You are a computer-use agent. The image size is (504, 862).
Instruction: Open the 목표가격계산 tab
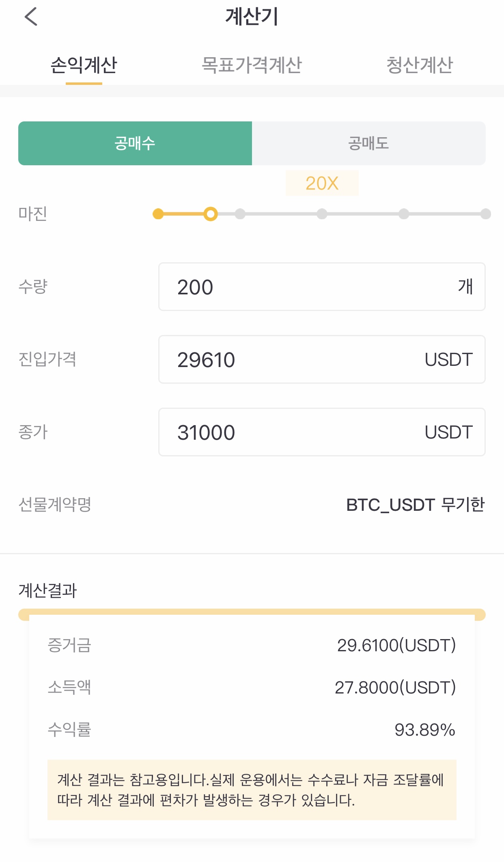click(x=252, y=65)
